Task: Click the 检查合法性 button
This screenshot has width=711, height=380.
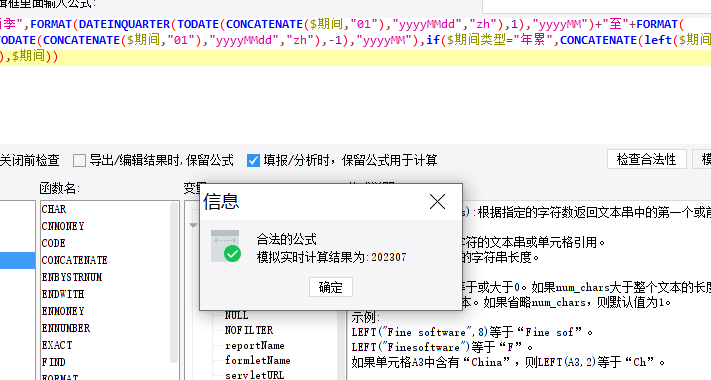Action: tap(646, 159)
